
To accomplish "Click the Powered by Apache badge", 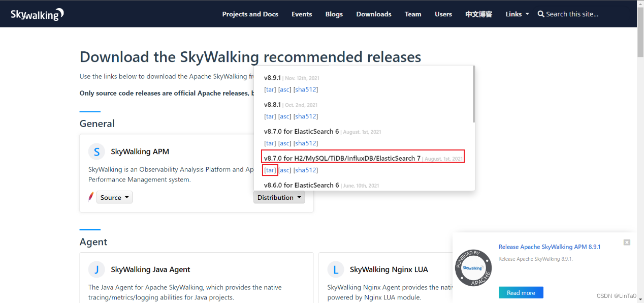I will [x=474, y=268].
